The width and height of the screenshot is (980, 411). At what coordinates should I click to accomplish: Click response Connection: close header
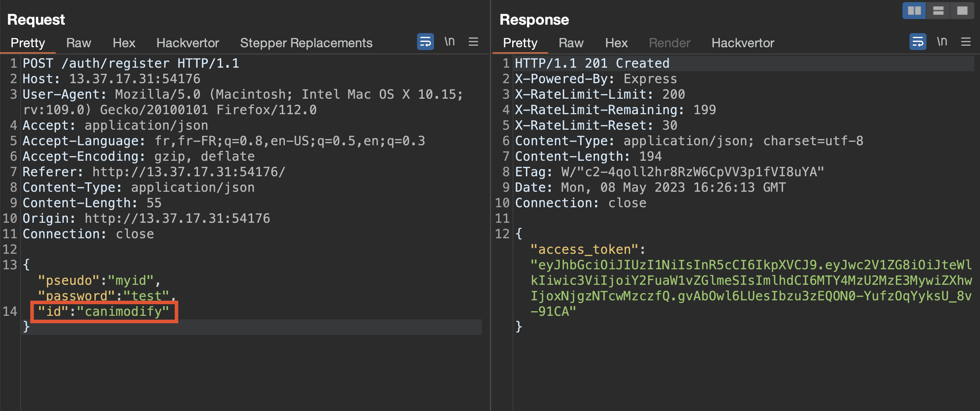click(581, 203)
